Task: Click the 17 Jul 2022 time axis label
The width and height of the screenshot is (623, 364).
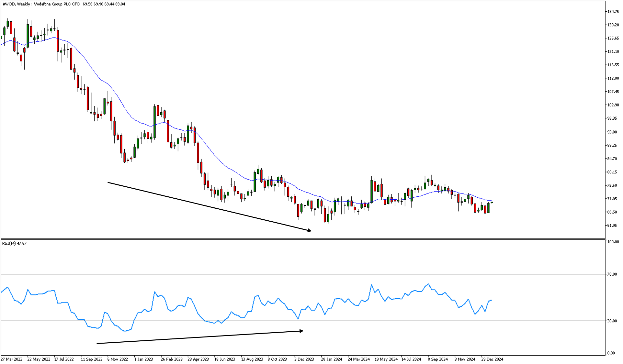Action: [64, 359]
